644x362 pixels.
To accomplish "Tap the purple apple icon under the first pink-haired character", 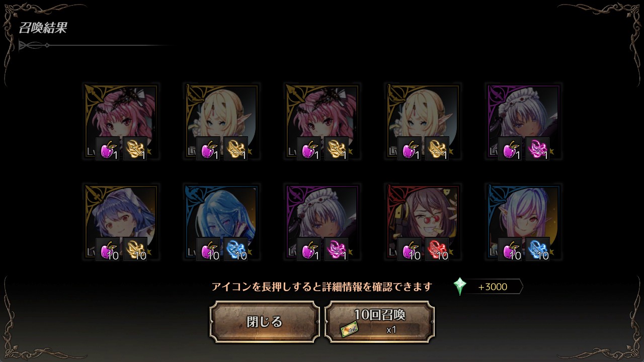I will coord(108,149).
